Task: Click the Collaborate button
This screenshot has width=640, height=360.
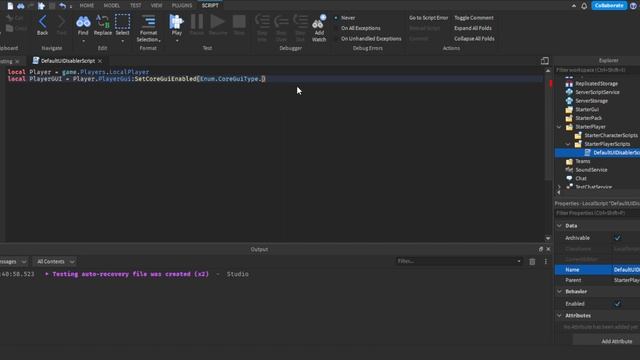Action: pos(609,6)
